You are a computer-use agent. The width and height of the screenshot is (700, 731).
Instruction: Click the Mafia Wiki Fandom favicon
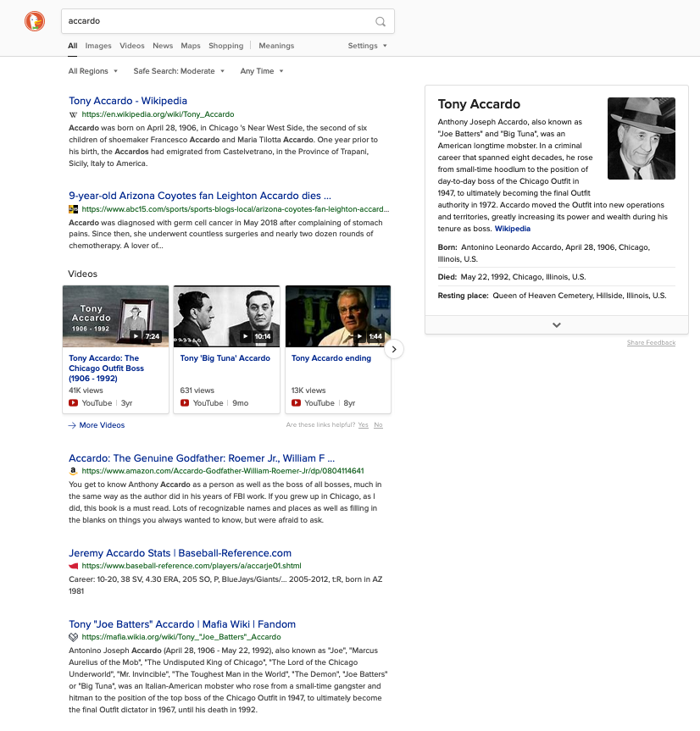73,637
